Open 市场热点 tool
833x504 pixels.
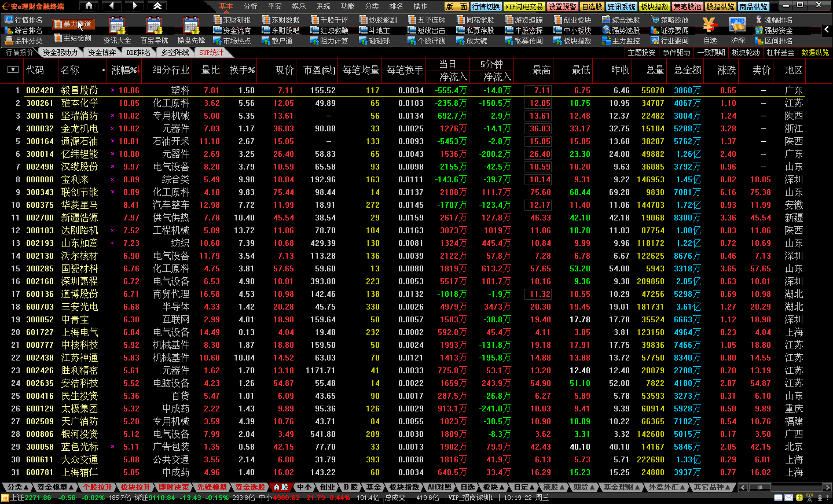232,41
